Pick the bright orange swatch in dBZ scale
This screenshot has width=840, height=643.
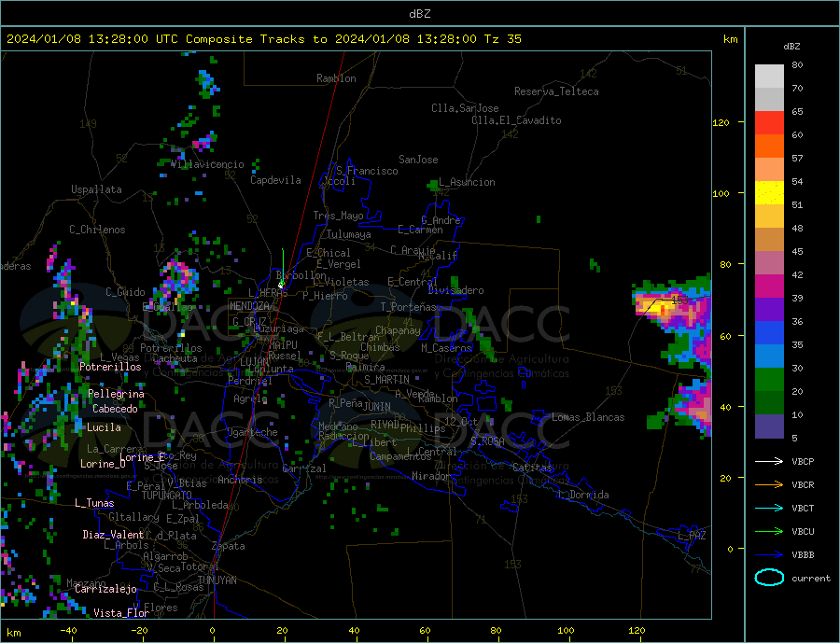[x=769, y=147]
